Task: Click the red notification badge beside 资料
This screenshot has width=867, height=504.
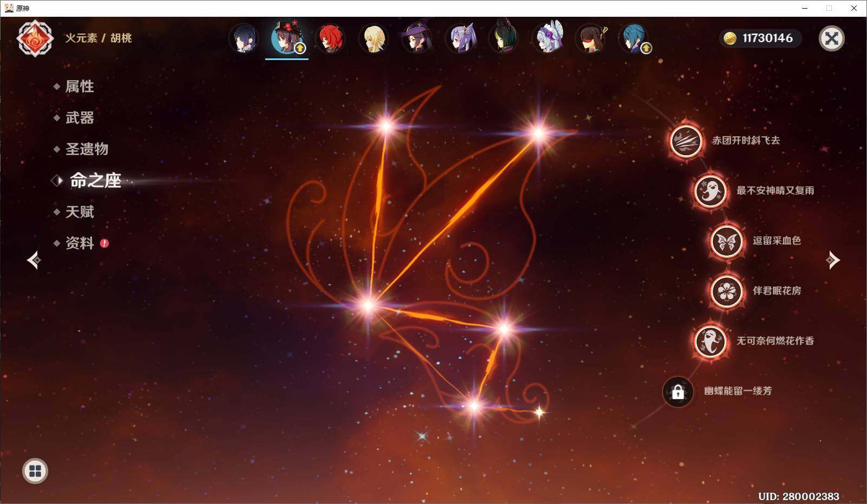Action: click(x=104, y=243)
